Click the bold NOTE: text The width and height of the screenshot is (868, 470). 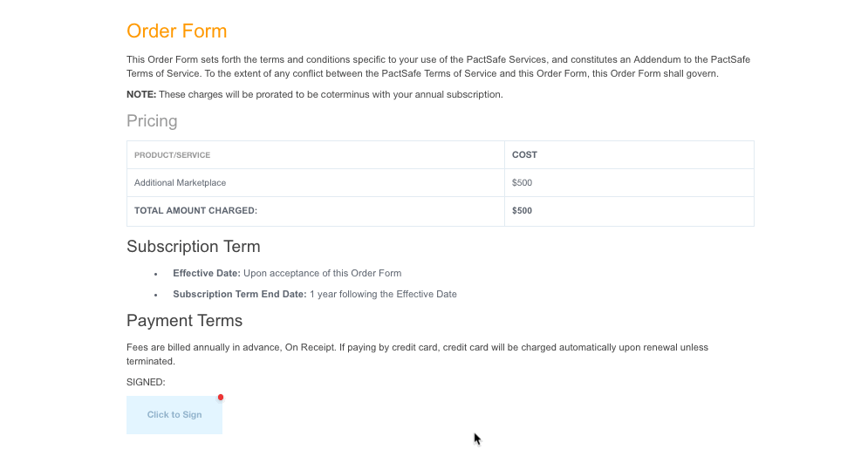(141, 95)
